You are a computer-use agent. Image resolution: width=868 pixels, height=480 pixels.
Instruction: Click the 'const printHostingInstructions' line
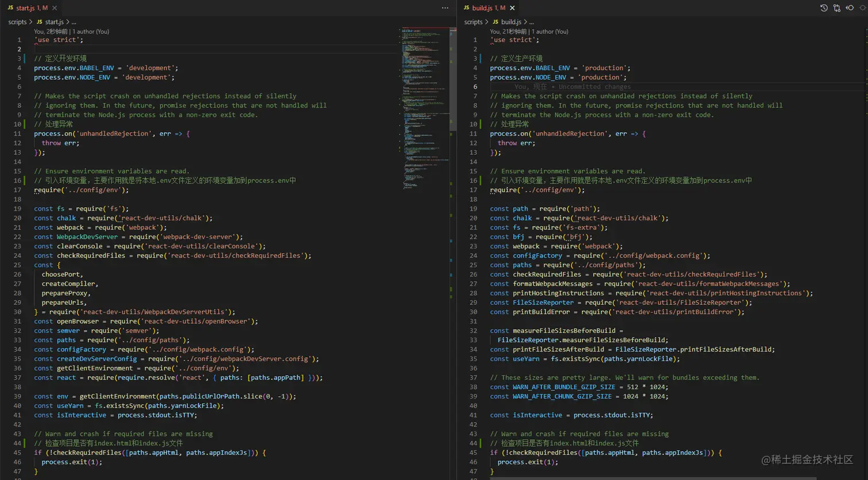652,293
